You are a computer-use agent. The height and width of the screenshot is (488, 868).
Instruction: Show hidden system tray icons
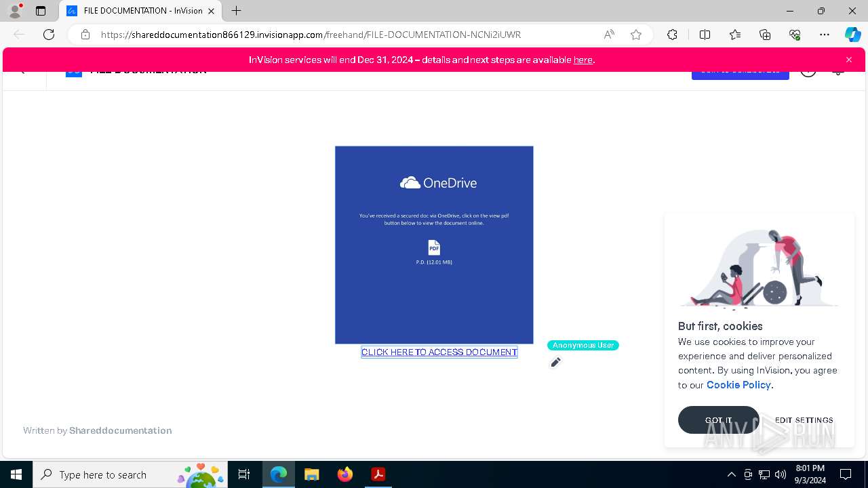(731, 474)
